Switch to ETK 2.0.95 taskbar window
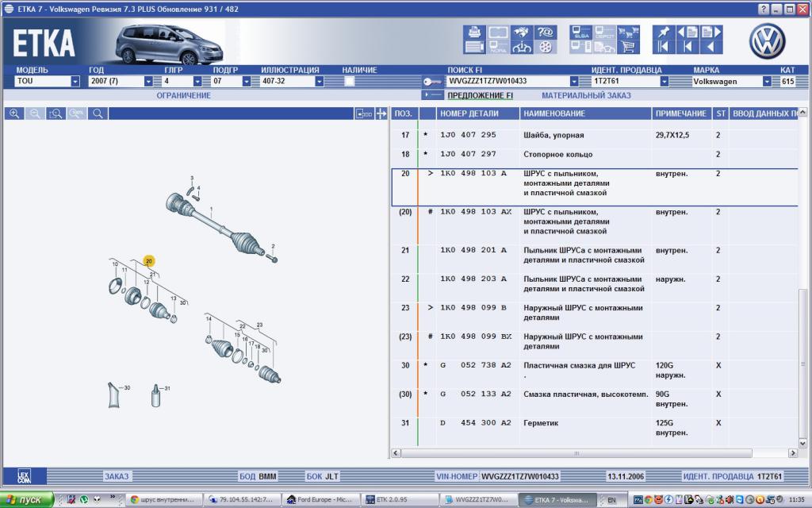Viewport: 812px width, 508px height. click(x=400, y=500)
